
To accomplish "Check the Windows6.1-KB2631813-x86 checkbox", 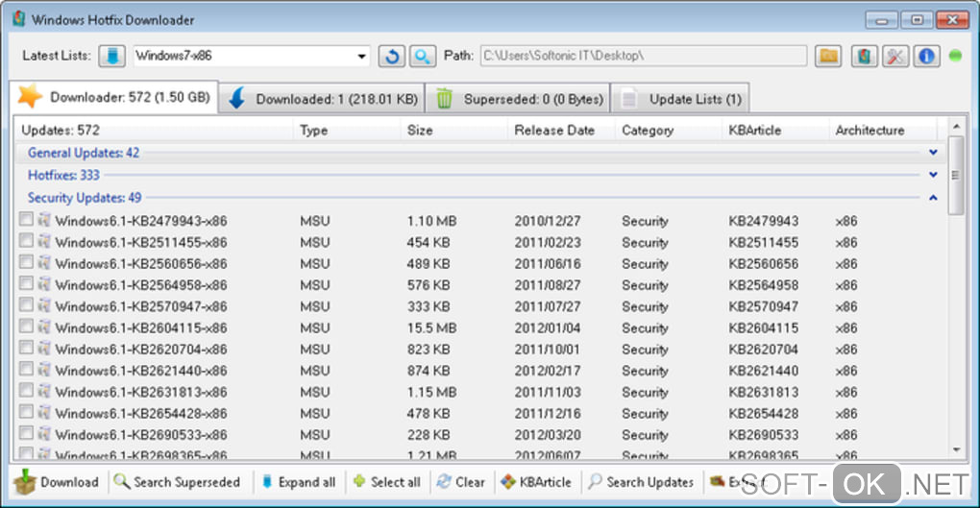I will [x=26, y=390].
